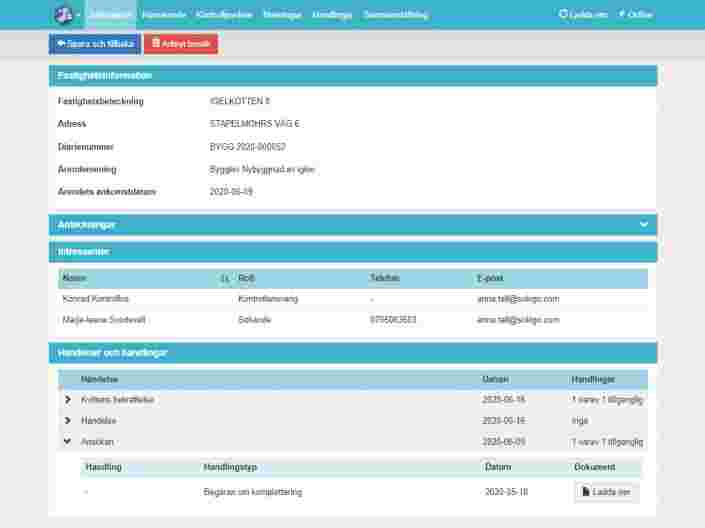Click the sort icon in Namn column
The width and height of the screenshot is (705, 528).
(224, 278)
